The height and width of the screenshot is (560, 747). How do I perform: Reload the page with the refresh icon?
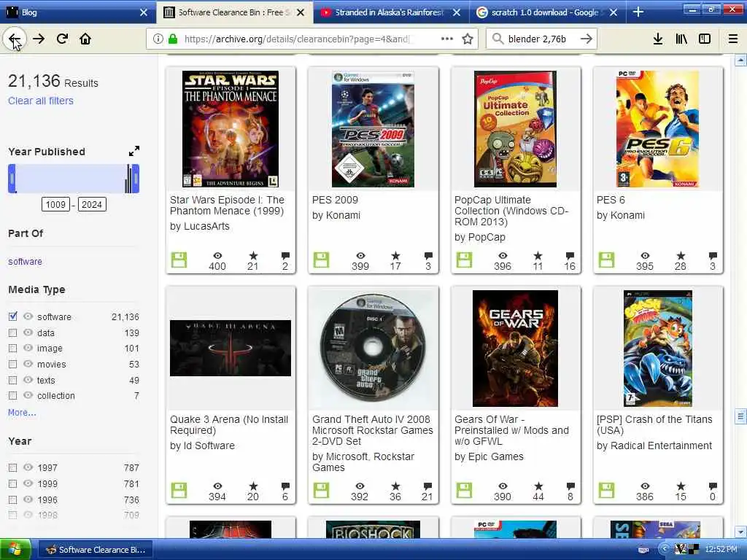coord(62,39)
